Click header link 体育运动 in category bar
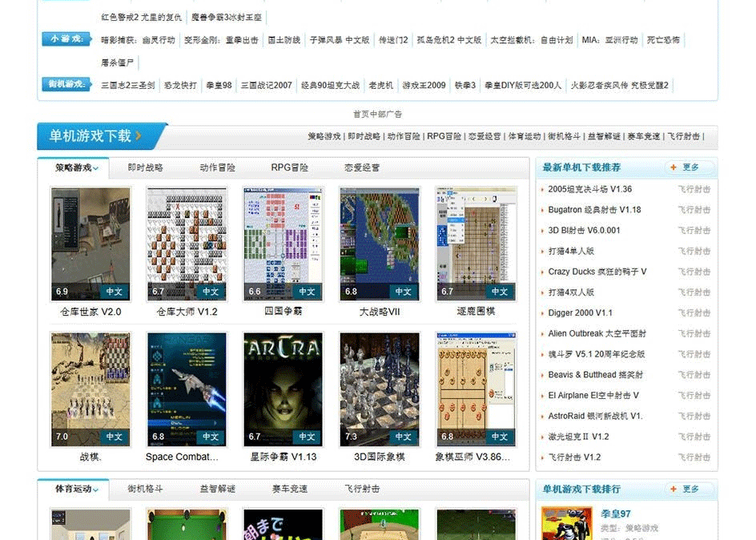This screenshot has width=756, height=540. coord(524,136)
